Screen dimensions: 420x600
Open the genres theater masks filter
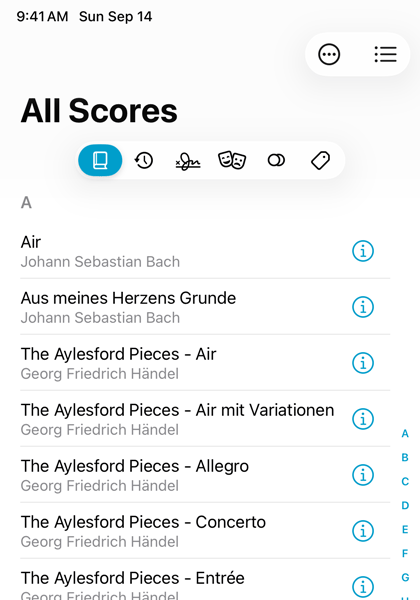coord(232,160)
